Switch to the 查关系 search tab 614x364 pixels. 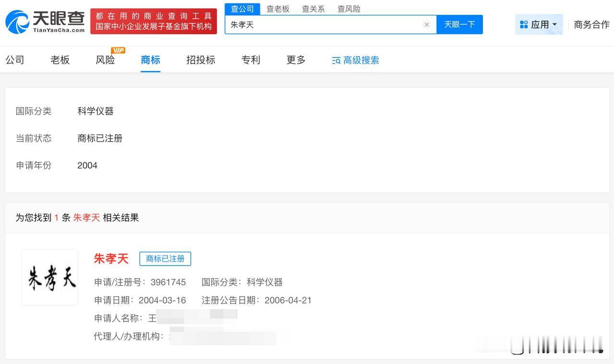click(313, 9)
